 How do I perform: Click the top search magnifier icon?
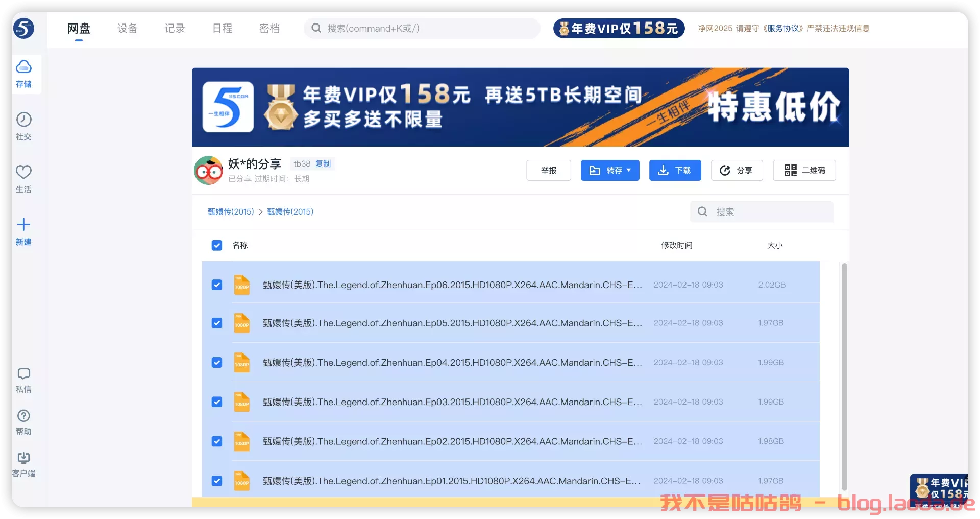click(x=316, y=28)
